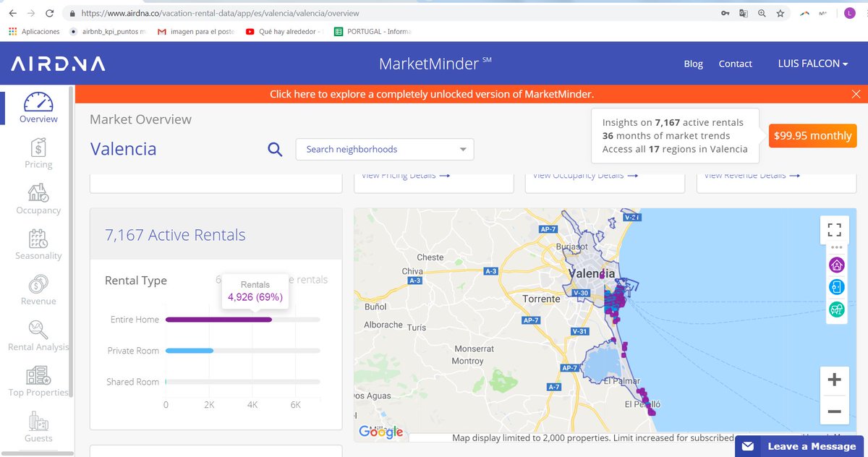This screenshot has width=868, height=457.
Task: Open the Chrome profile avatar
Action: [x=849, y=13]
